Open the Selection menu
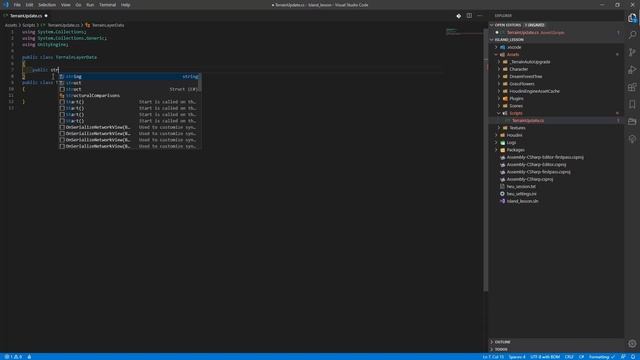Screen dimensions: 640x360 click(x=47, y=5)
